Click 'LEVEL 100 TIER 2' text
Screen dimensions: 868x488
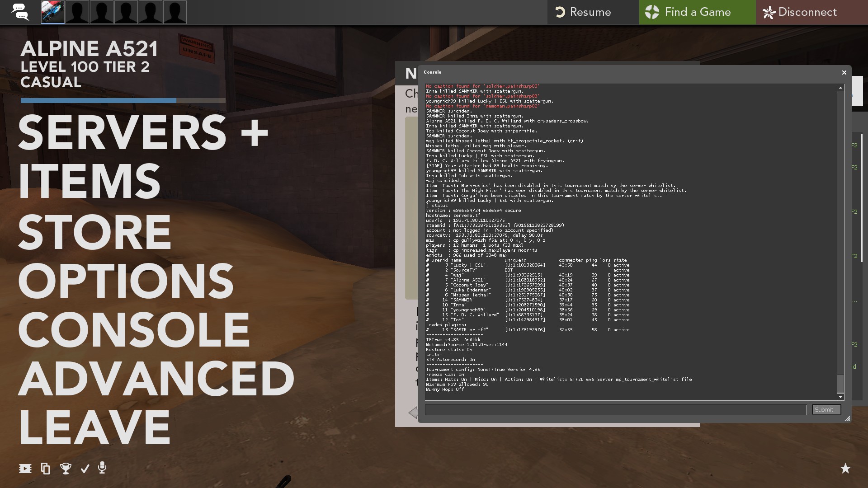85,67
